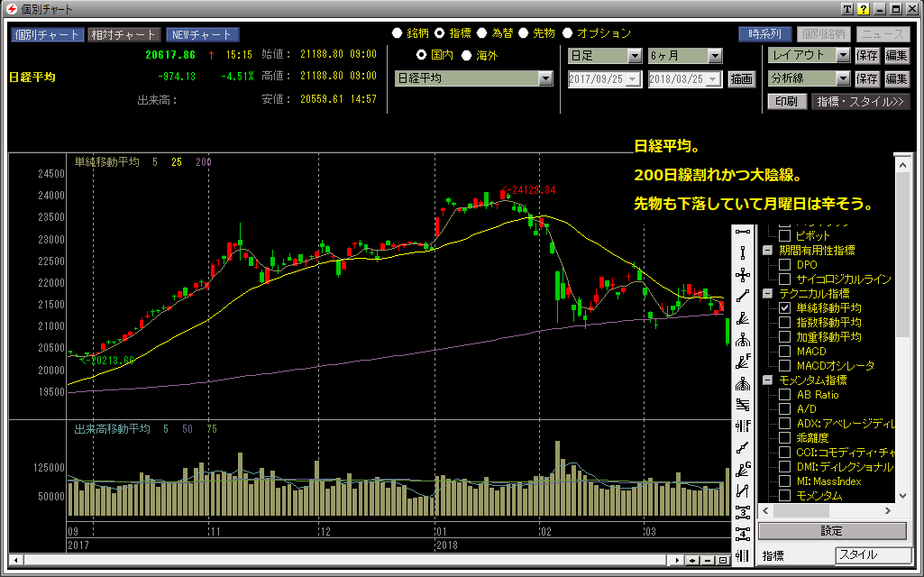924x577 pixels.
Task: Open the 6ヶ月 period dropdown
Action: point(715,56)
